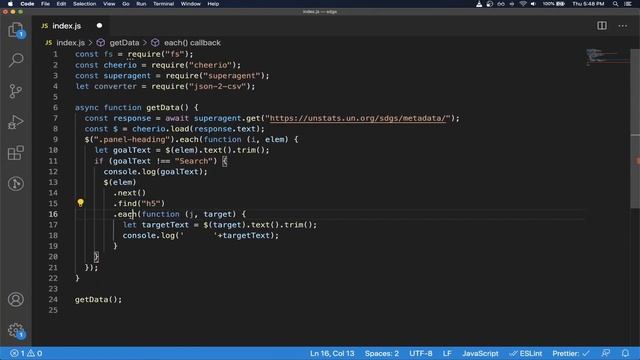The width and height of the screenshot is (640, 360).
Task: Change language mode via JavaScript
Action: pos(480,353)
